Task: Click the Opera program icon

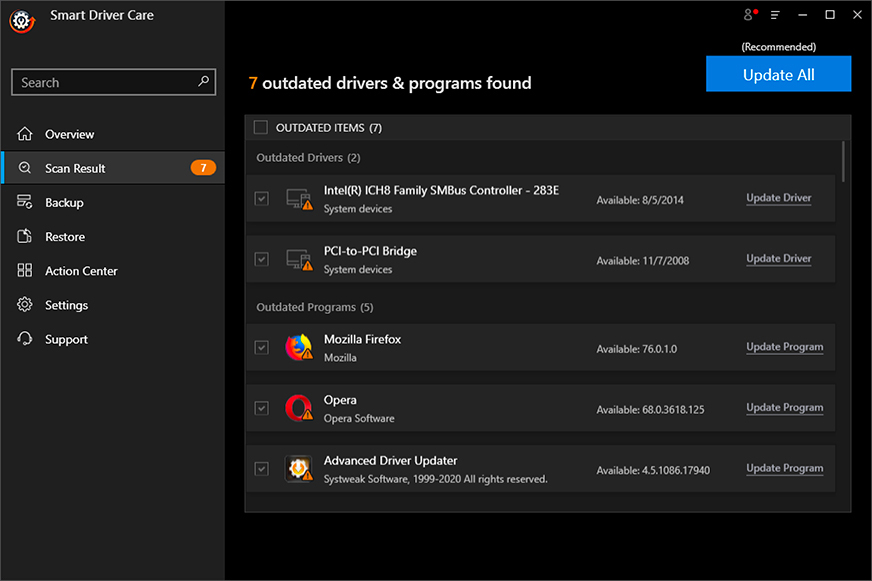Action: 298,408
